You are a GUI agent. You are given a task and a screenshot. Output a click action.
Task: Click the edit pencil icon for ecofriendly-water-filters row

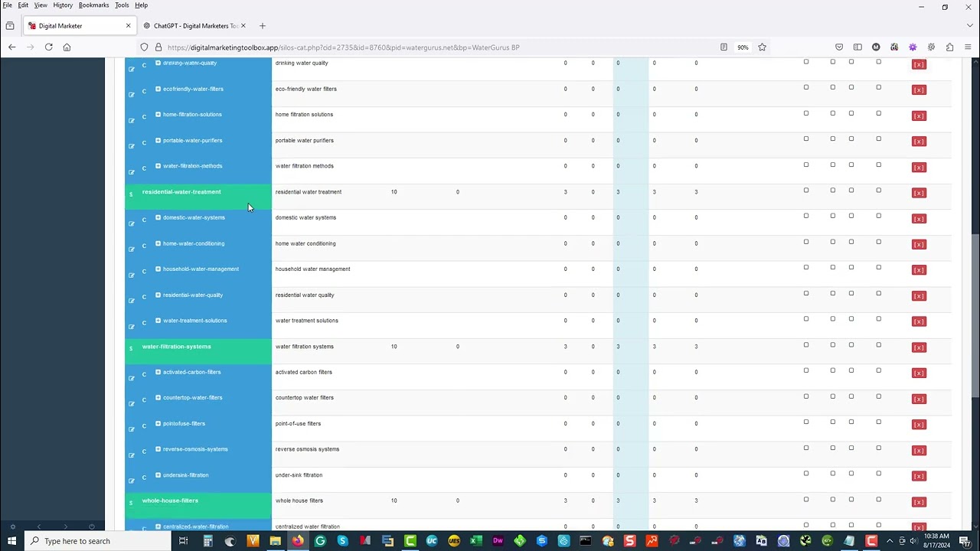(131, 95)
